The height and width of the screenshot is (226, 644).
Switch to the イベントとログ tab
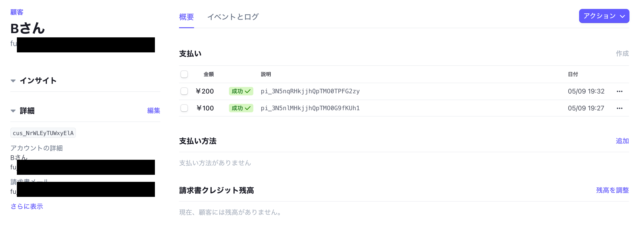pyautogui.click(x=233, y=17)
